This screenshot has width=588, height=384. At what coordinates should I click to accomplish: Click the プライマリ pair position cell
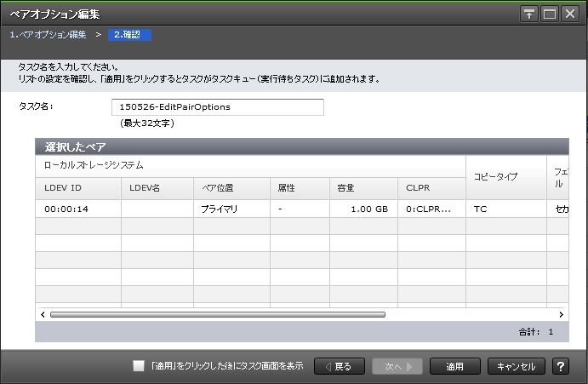coord(231,209)
